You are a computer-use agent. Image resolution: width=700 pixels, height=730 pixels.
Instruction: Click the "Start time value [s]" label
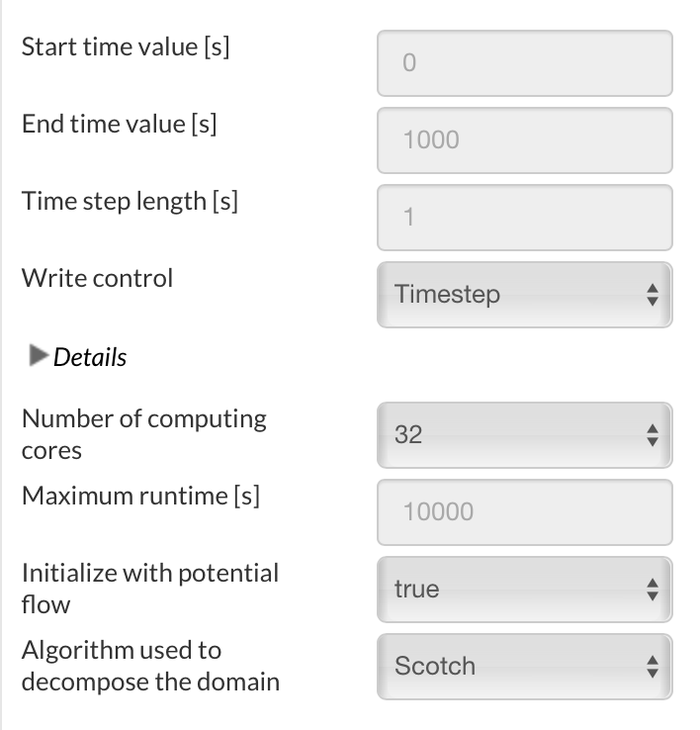[x=126, y=46]
